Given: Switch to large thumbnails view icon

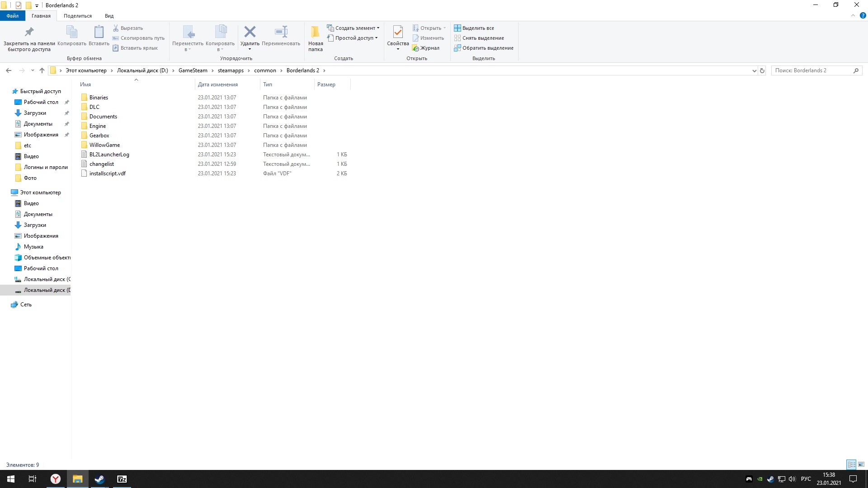Looking at the screenshot, I should [861, 465].
